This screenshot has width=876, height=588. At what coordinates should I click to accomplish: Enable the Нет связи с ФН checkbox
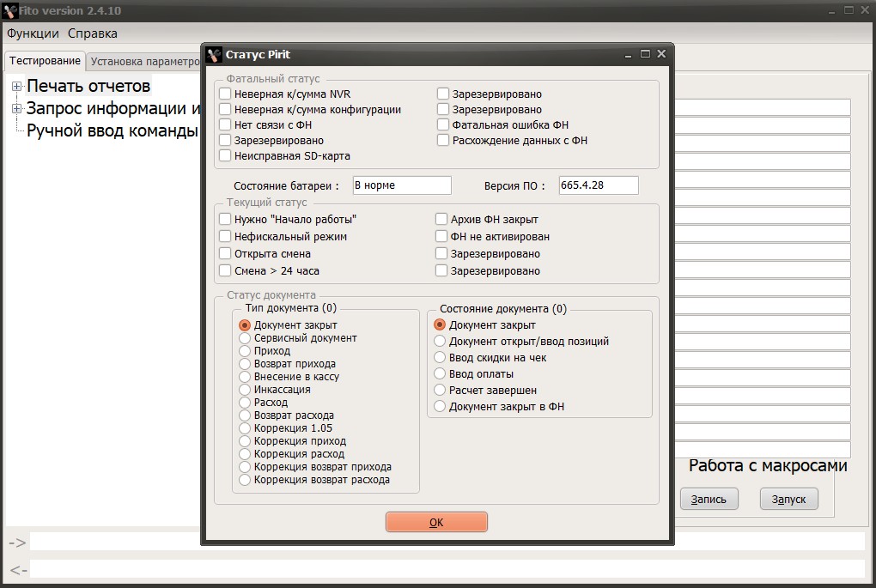226,124
